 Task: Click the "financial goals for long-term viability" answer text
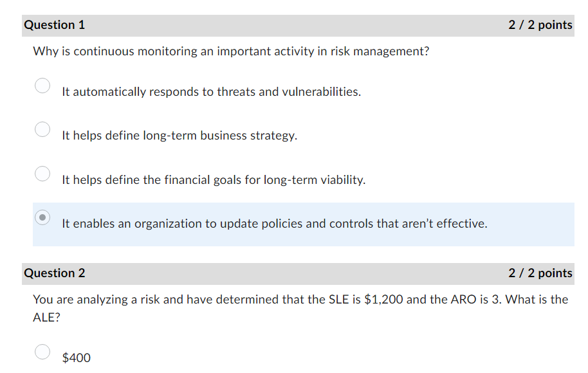point(214,180)
